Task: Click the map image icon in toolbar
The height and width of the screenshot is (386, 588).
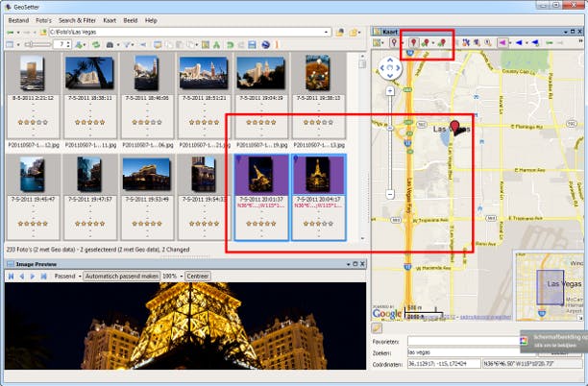Action: click(206, 44)
